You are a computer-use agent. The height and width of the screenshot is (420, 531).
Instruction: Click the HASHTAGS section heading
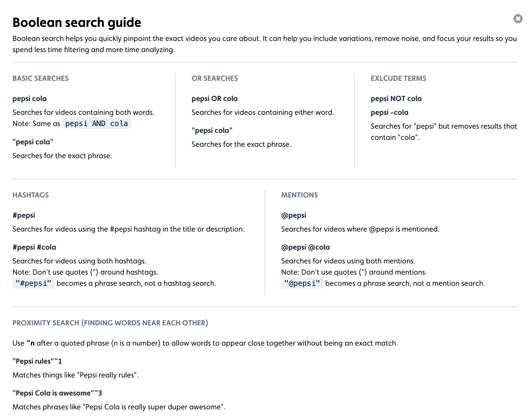(x=31, y=195)
